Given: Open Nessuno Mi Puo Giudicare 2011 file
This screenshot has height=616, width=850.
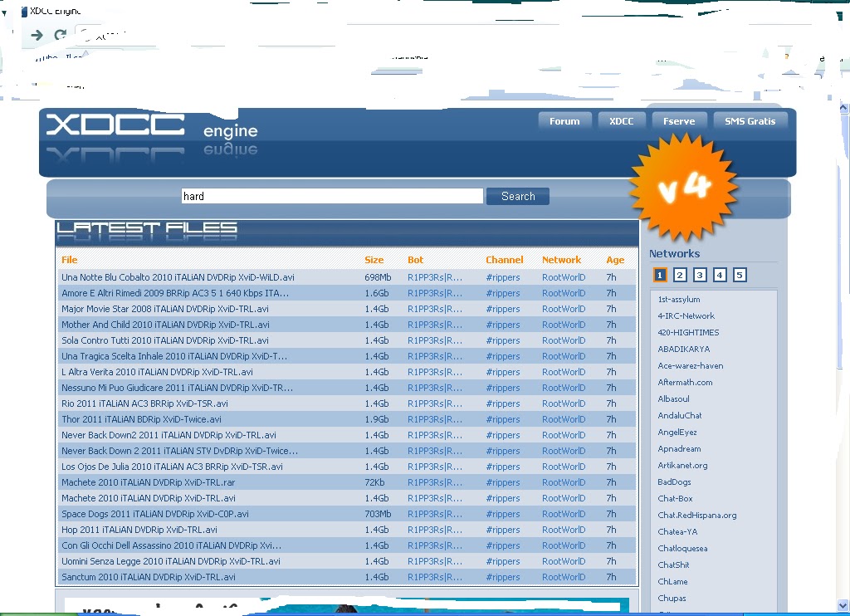Looking at the screenshot, I should [177, 387].
